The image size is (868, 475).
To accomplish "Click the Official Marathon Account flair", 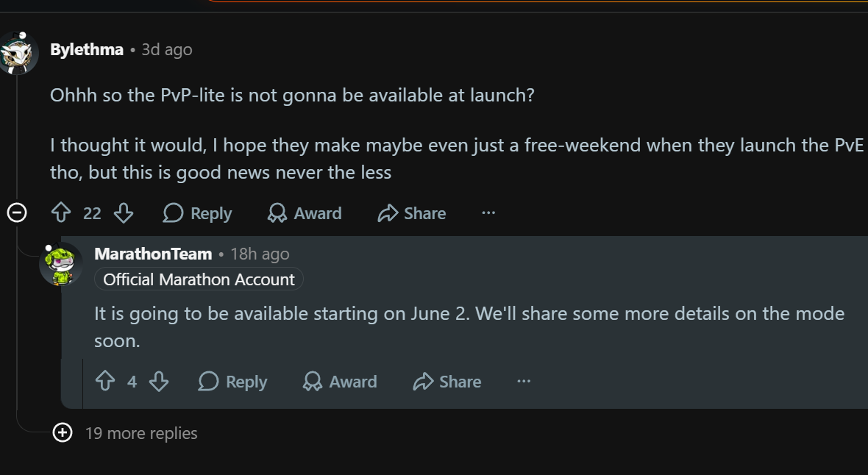I will [x=199, y=279].
